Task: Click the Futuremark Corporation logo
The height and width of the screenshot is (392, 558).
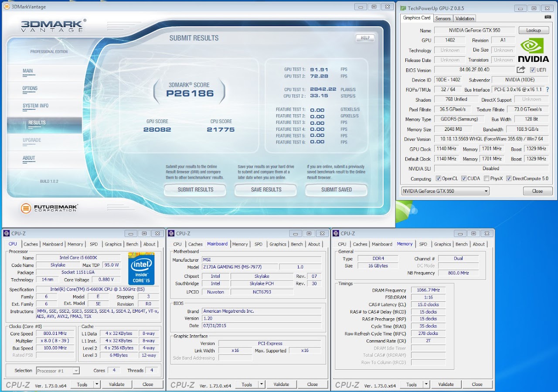Action: pyautogui.click(x=49, y=208)
